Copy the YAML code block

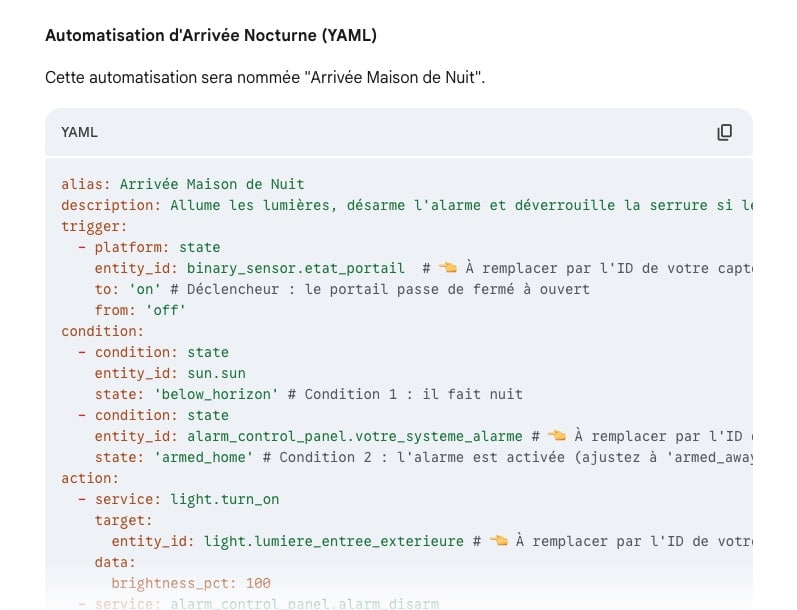724,132
